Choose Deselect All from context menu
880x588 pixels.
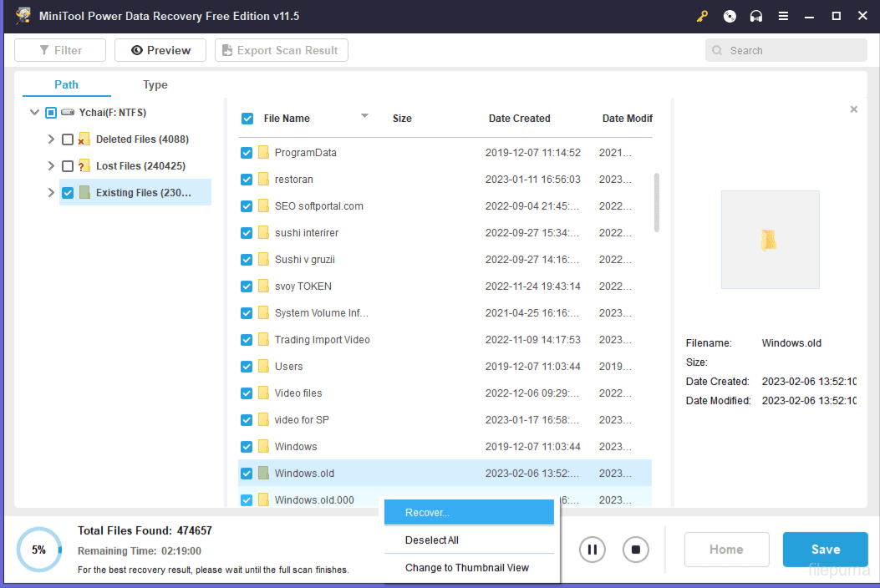coord(469,540)
